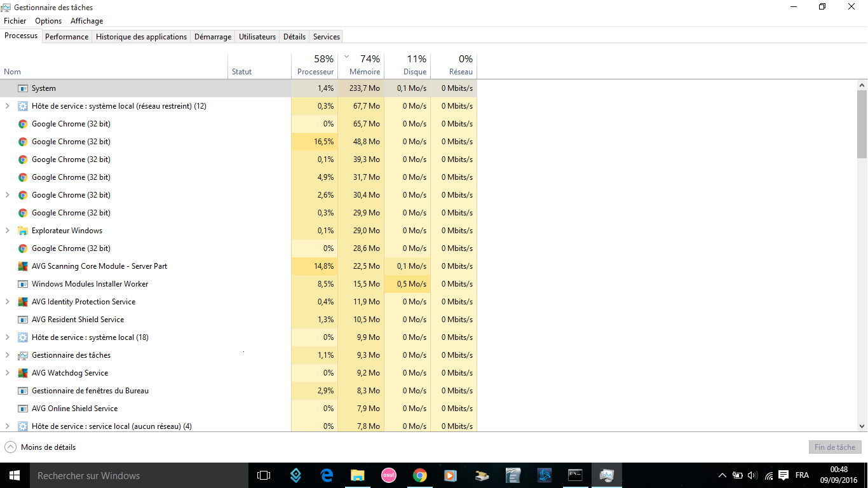Open the Affichage menu

coord(86,21)
